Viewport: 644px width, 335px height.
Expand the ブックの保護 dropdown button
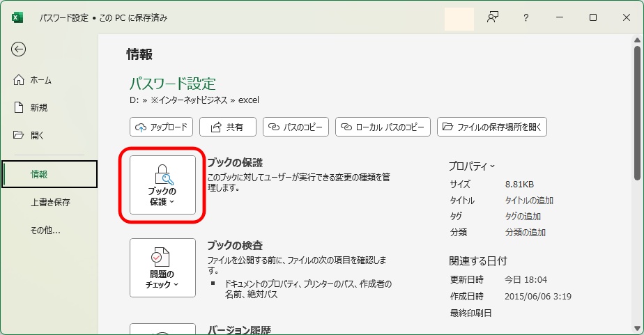pos(162,185)
